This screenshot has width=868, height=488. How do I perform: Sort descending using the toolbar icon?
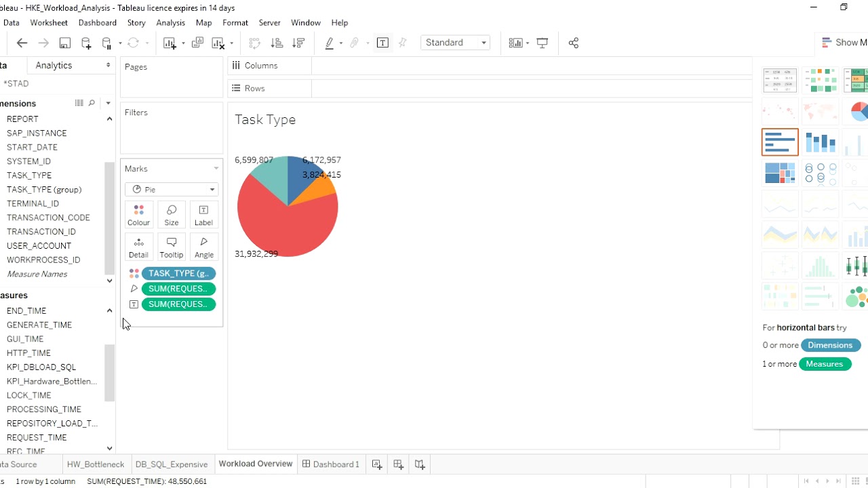[298, 43]
